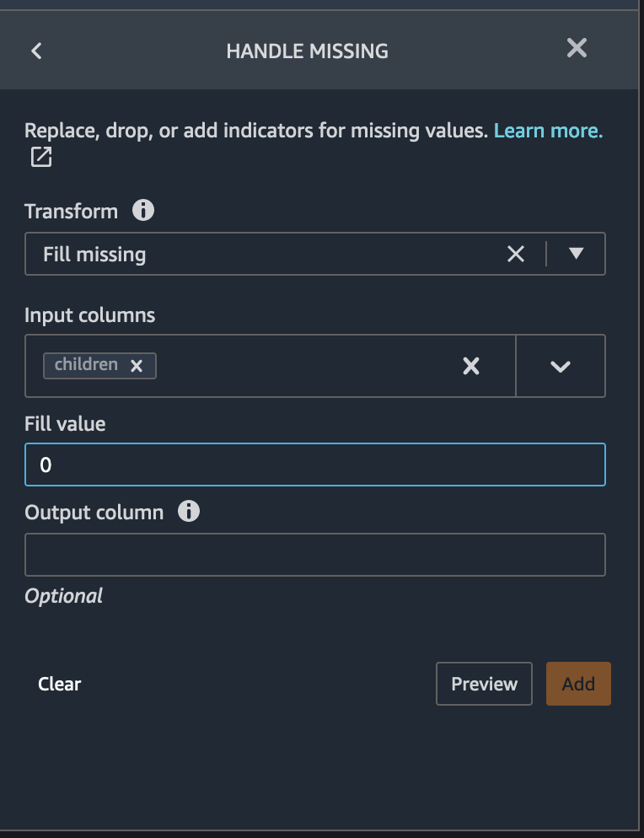This screenshot has height=838, width=644.
Task: Click the Optional hint text
Action: 63,596
